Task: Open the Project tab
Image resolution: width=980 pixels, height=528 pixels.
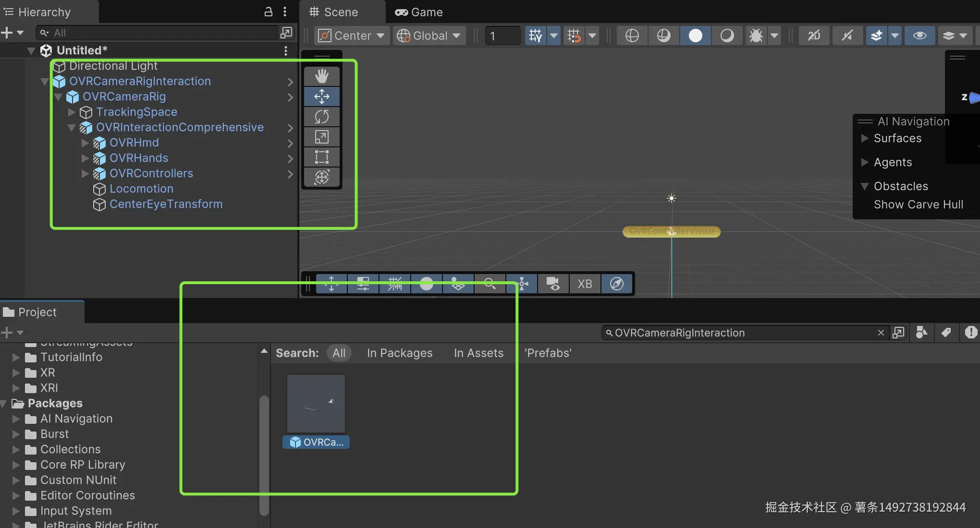Action: pos(37,312)
